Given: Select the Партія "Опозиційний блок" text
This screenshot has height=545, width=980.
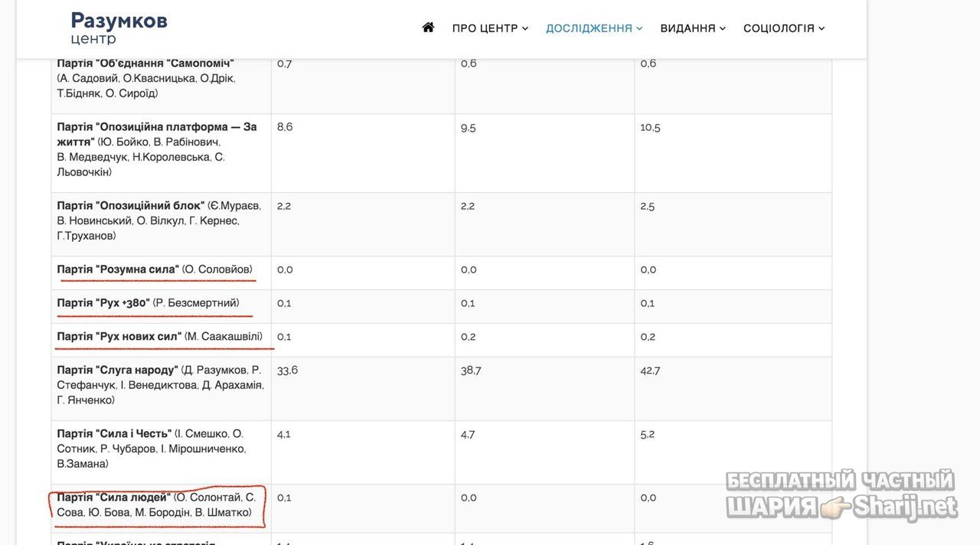Looking at the screenshot, I should [131, 206].
